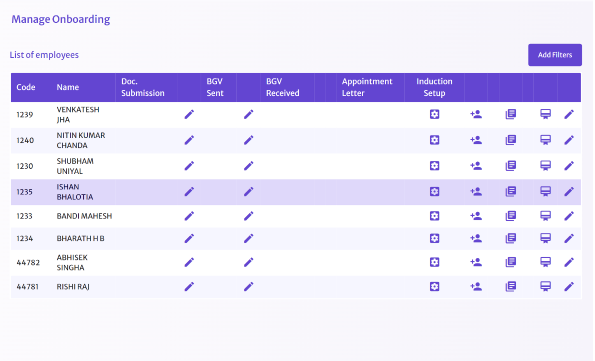The image size is (595, 361).
Task: Open induction setup gear for Ishan Bhalotia
Action: coord(434,192)
